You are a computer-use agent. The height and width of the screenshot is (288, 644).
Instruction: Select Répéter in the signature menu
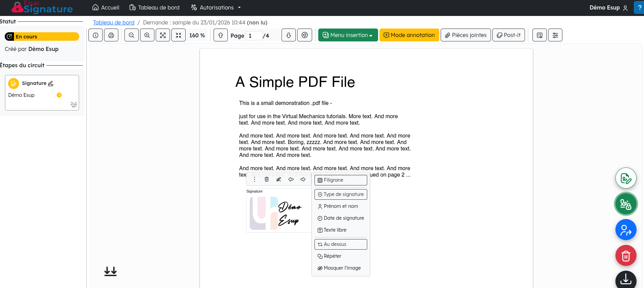pos(341,256)
